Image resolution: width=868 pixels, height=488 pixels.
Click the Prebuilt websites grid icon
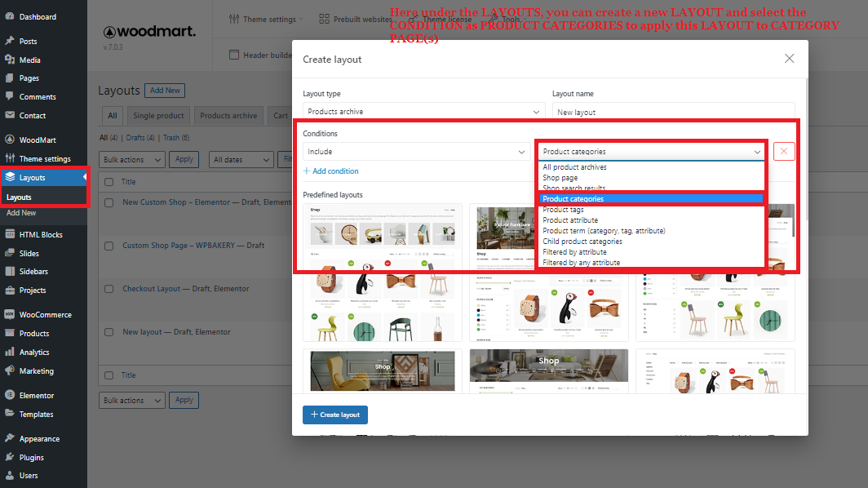[325, 19]
